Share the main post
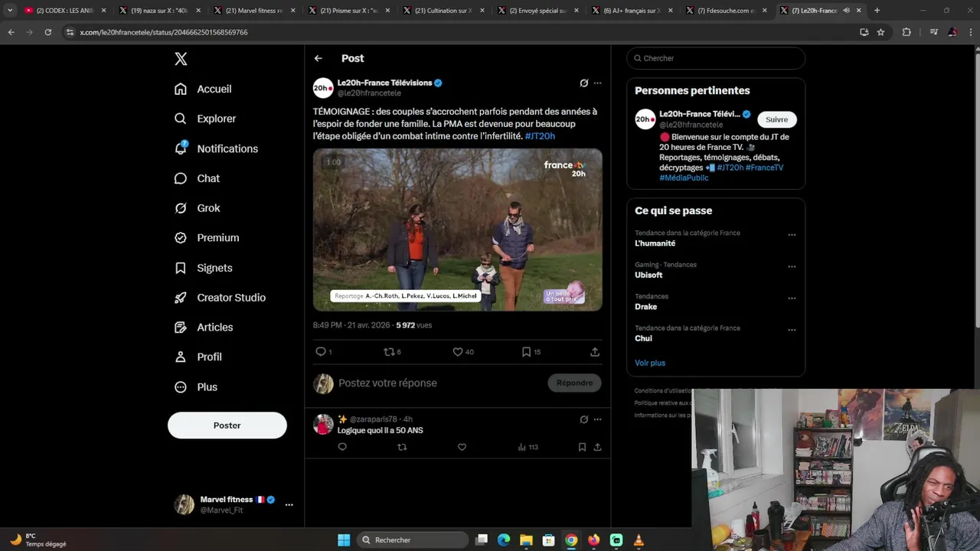Image resolution: width=980 pixels, height=551 pixels. click(x=595, y=352)
